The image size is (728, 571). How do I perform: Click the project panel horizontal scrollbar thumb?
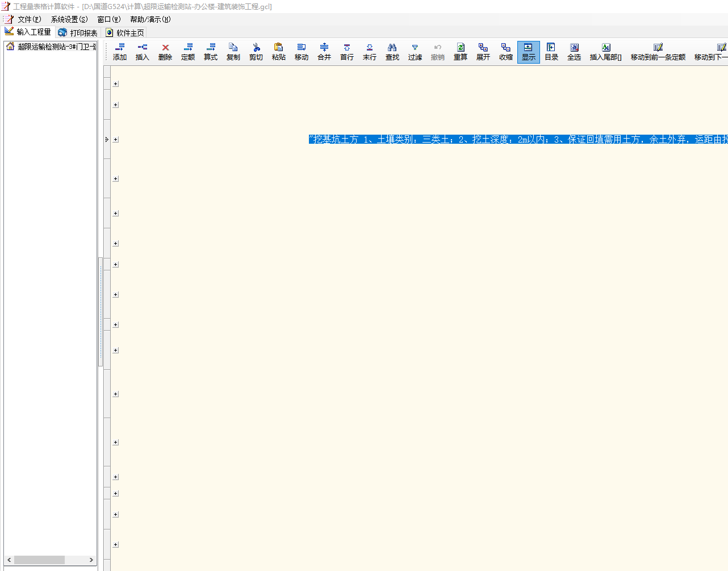[x=39, y=560]
